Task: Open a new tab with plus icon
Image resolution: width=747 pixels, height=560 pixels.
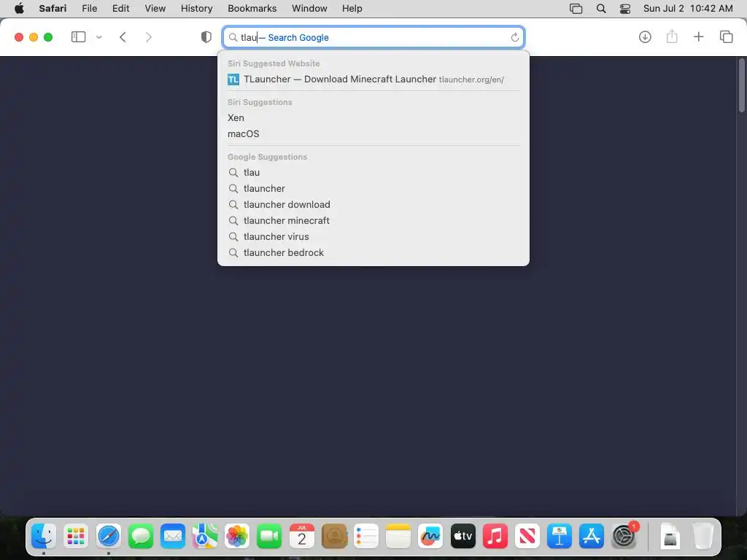Action: coord(698,36)
